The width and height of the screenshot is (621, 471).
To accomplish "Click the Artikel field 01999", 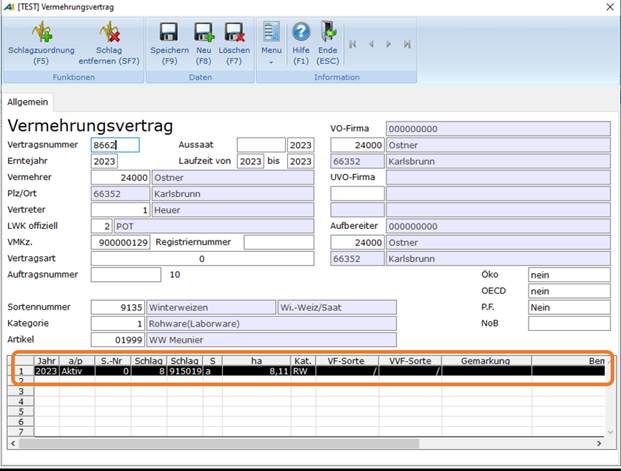I will [118, 340].
